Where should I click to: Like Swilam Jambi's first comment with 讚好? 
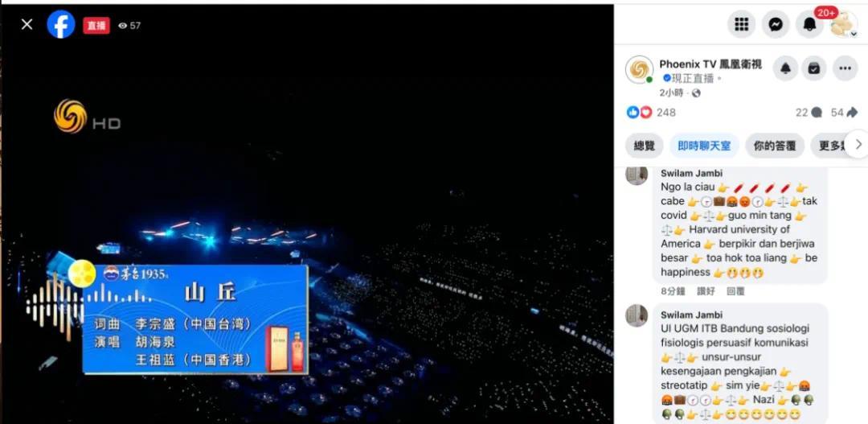tap(706, 291)
